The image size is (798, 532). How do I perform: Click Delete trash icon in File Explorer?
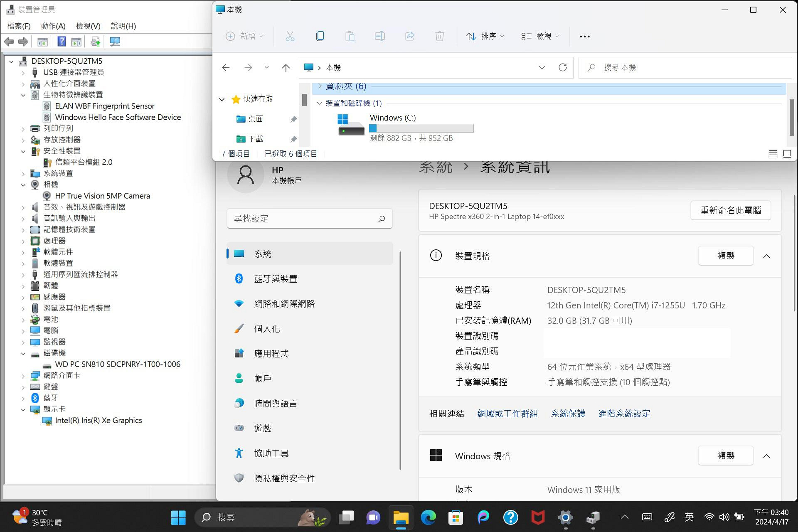[x=440, y=37]
